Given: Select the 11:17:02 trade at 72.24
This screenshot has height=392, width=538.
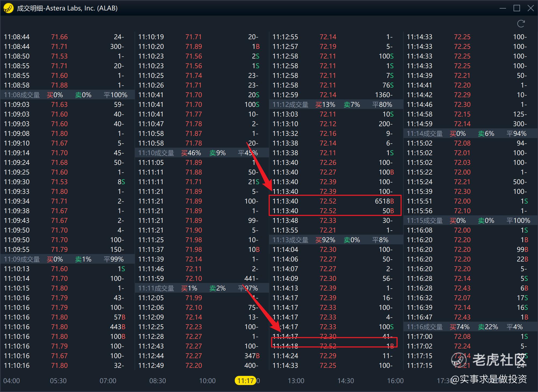Looking at the screenshot, I should pyautogui.click(x=470, y=346).
